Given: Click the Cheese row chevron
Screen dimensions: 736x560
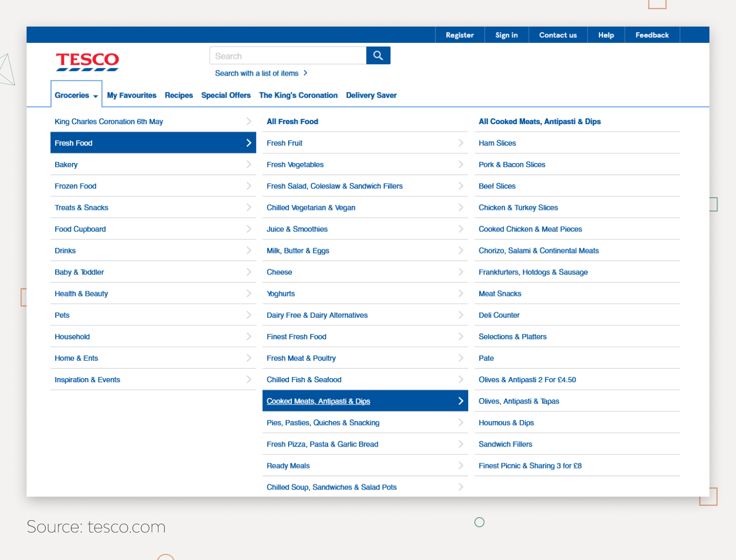Looking at the screenshot, I should pyautogui.click(x=461, y=272).
